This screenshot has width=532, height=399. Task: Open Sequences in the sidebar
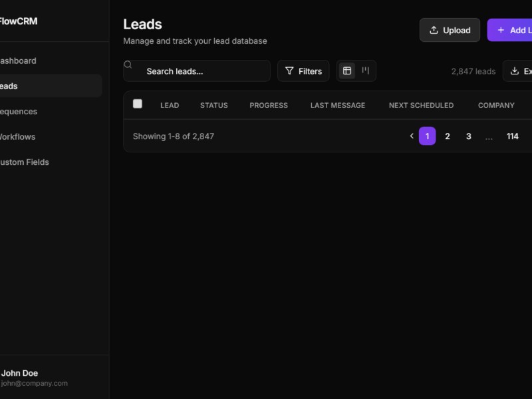click(19, 111)
